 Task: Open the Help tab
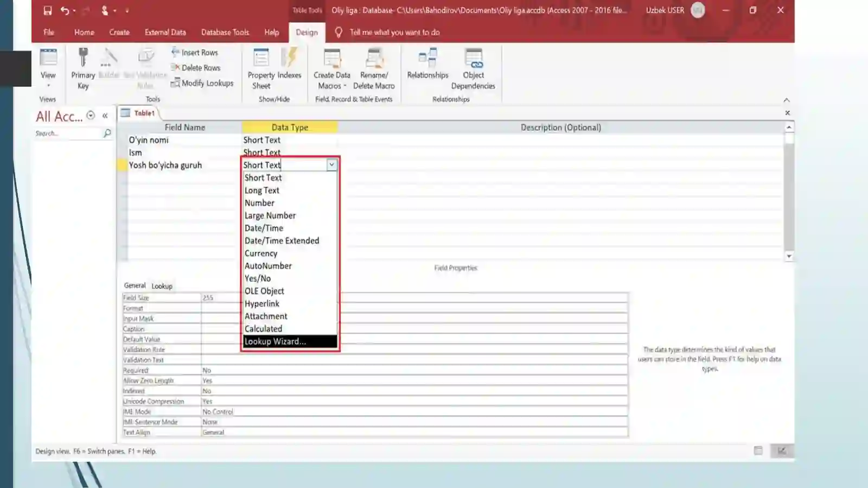coord(272,33)
